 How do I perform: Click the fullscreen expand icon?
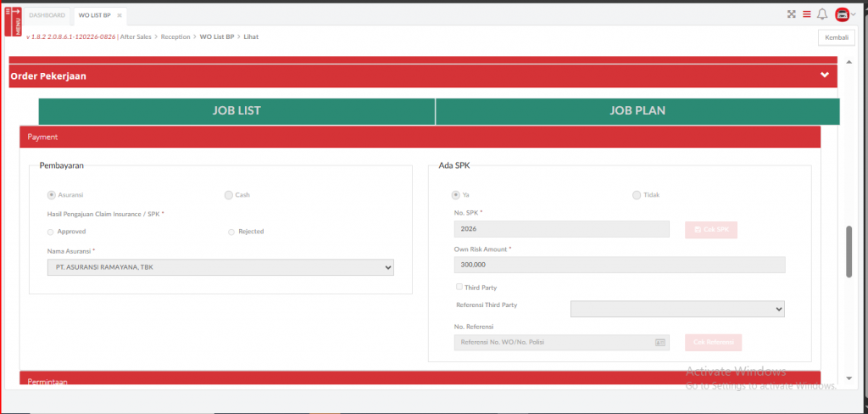coord(791,14)
